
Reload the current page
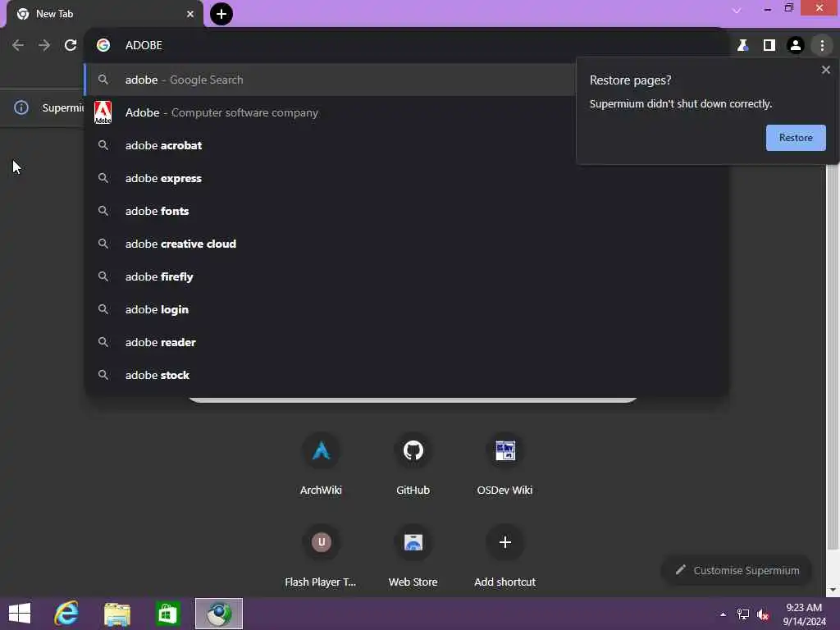(x=71, y=45)
